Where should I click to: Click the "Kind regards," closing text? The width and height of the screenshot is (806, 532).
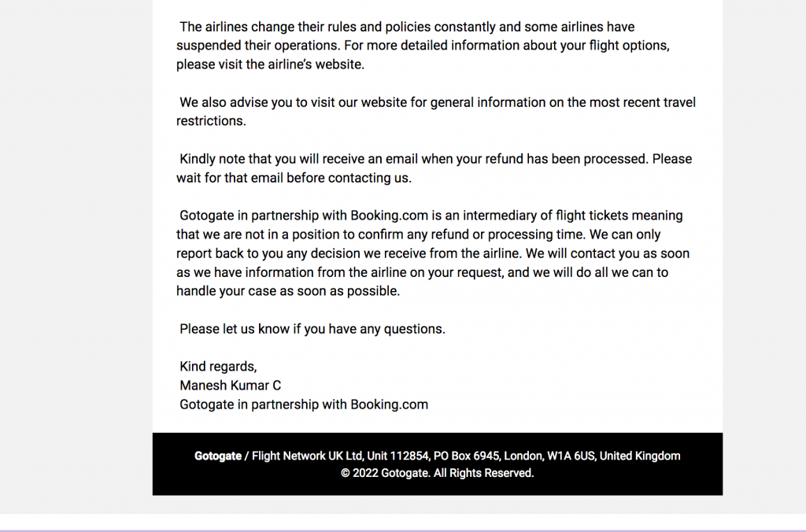tap(218, 367)
